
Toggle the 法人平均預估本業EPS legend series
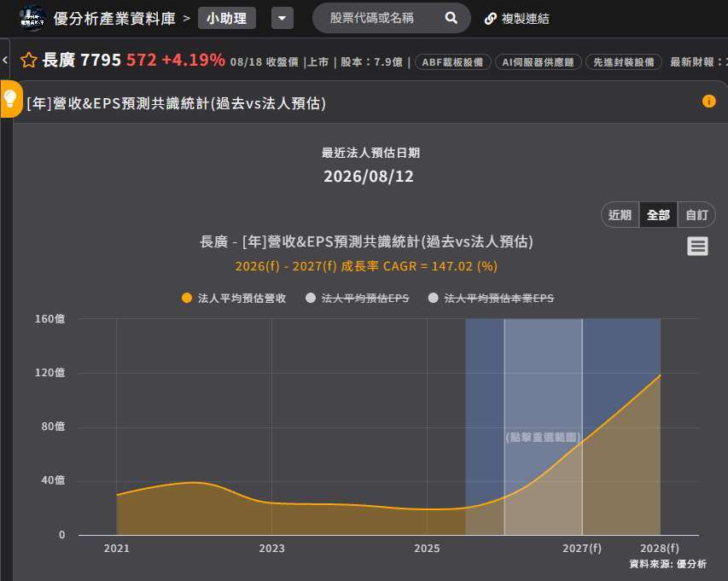point(492,298)
